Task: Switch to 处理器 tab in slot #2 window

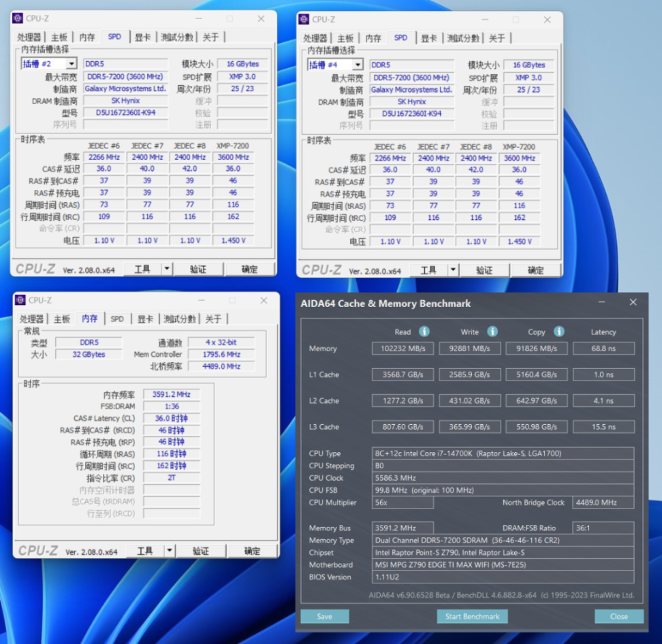Action: click(29, 37)
